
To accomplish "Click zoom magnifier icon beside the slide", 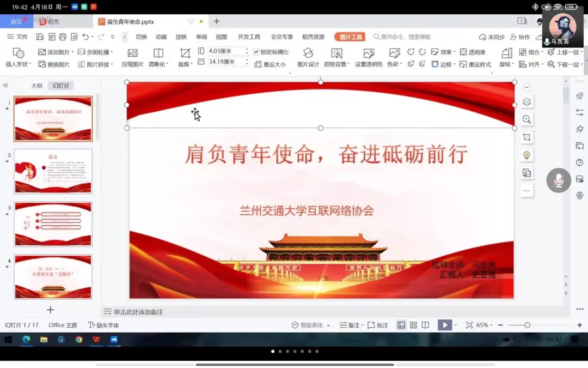I will [527, 119].
